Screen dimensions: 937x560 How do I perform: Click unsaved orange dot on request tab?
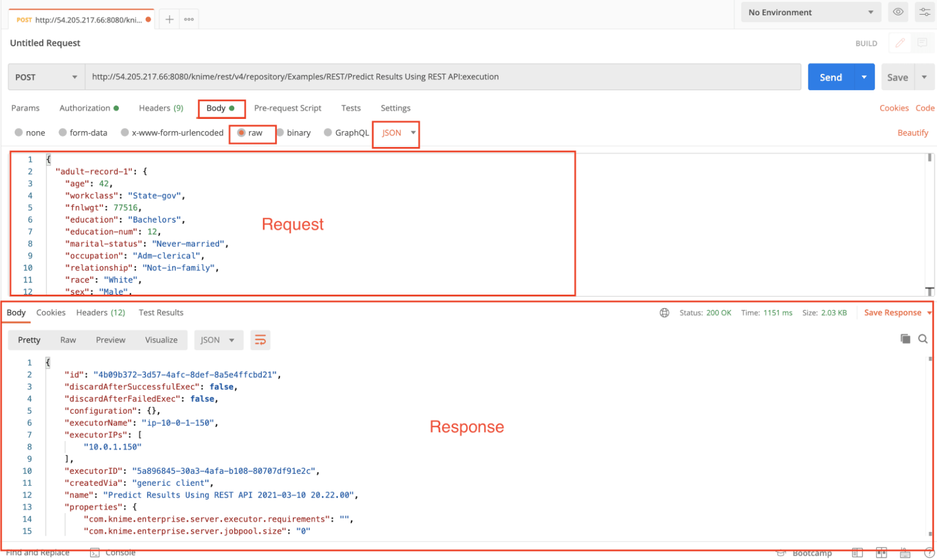click(x=148, y=20)
